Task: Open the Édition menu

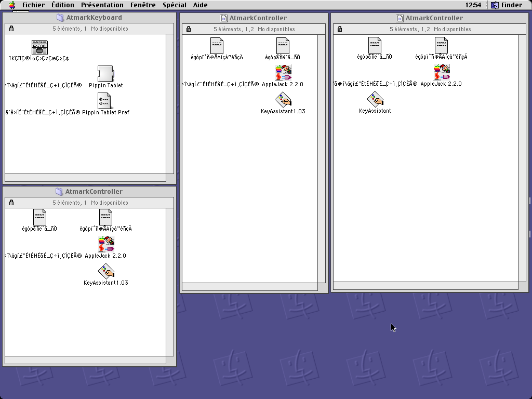Action: [x=63, y=5]
